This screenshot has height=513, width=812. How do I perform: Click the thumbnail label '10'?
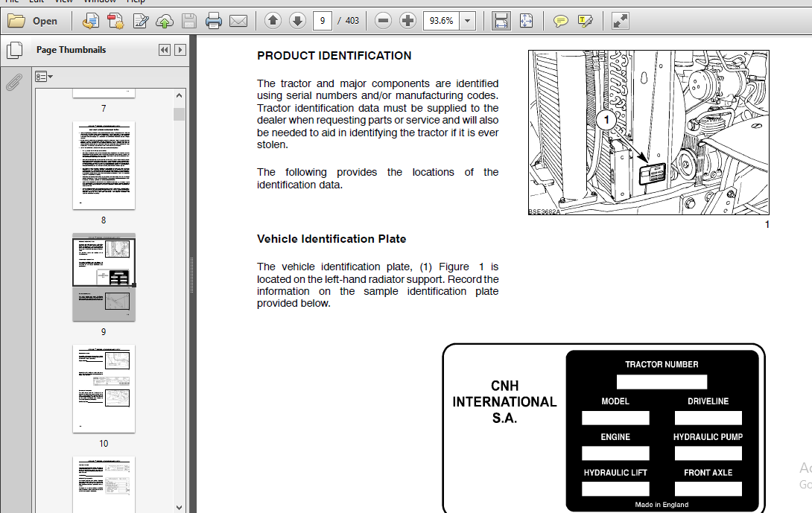(104, 444)
